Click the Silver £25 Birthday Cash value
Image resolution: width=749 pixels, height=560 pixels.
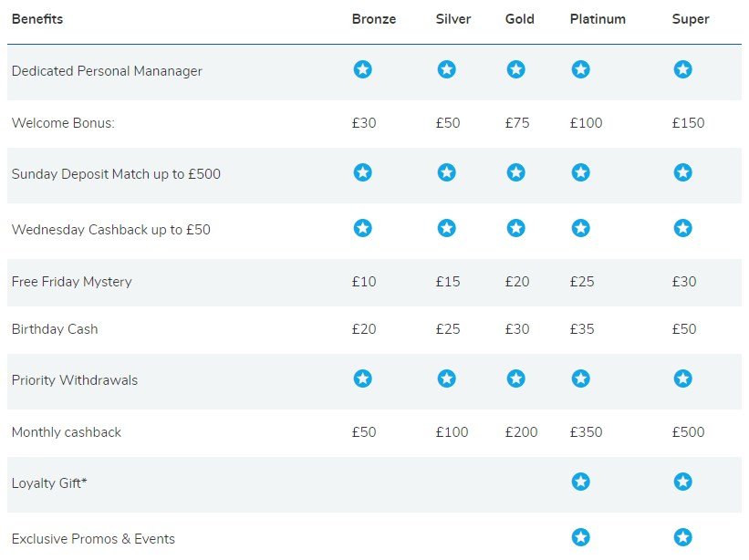(x=448, y=329)
